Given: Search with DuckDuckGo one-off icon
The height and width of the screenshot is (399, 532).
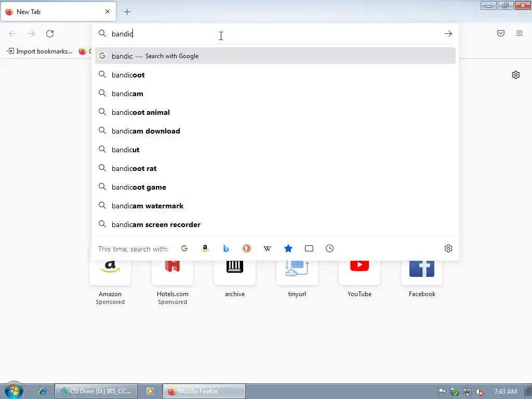Looking at the screenshot, I should pos(247,248).
